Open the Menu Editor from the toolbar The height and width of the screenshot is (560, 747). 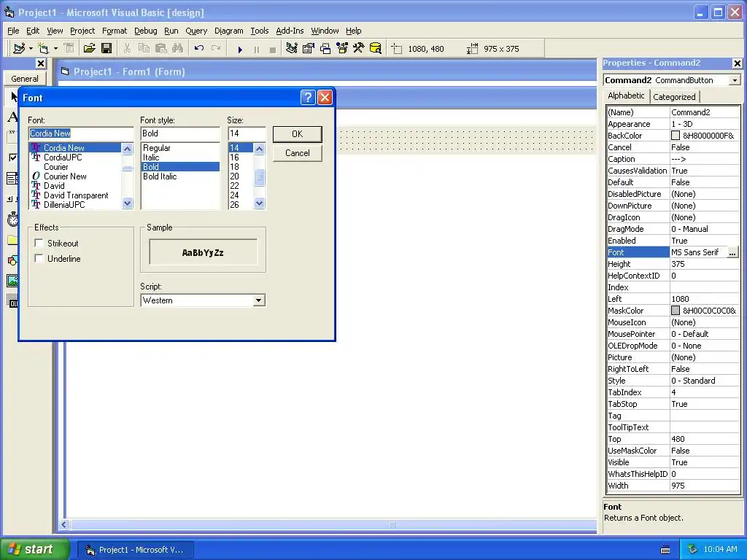pos(69,48)
